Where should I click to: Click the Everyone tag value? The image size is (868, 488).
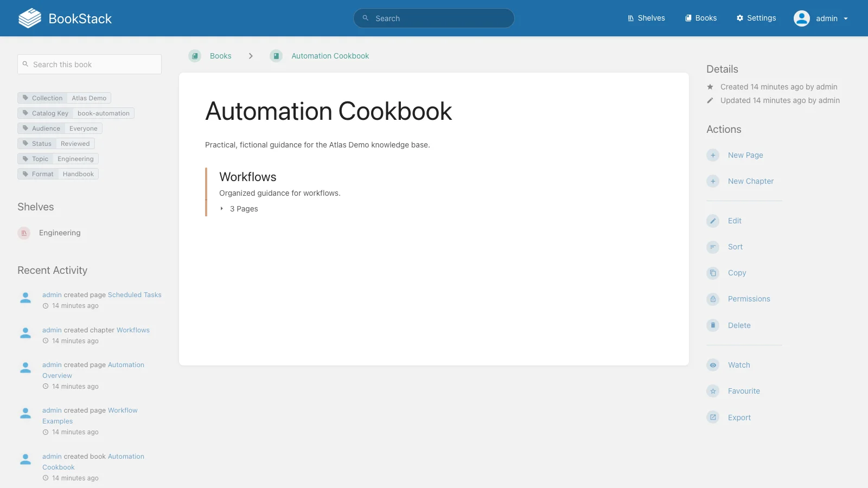coord(84,129)
